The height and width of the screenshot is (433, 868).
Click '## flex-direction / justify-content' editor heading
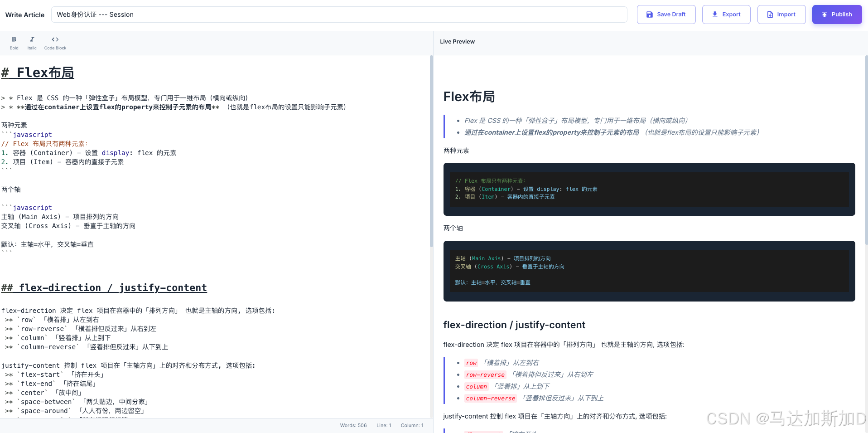[104, 288]
